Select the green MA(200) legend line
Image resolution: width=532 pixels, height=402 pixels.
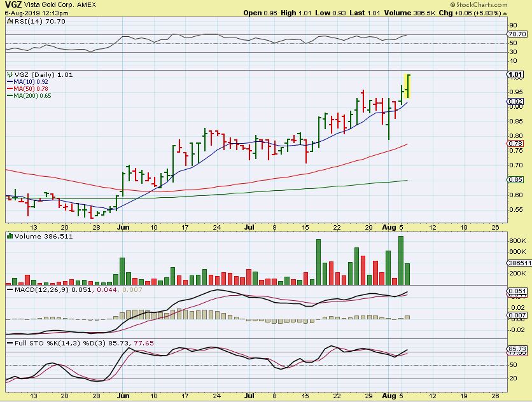click(10, 96)
